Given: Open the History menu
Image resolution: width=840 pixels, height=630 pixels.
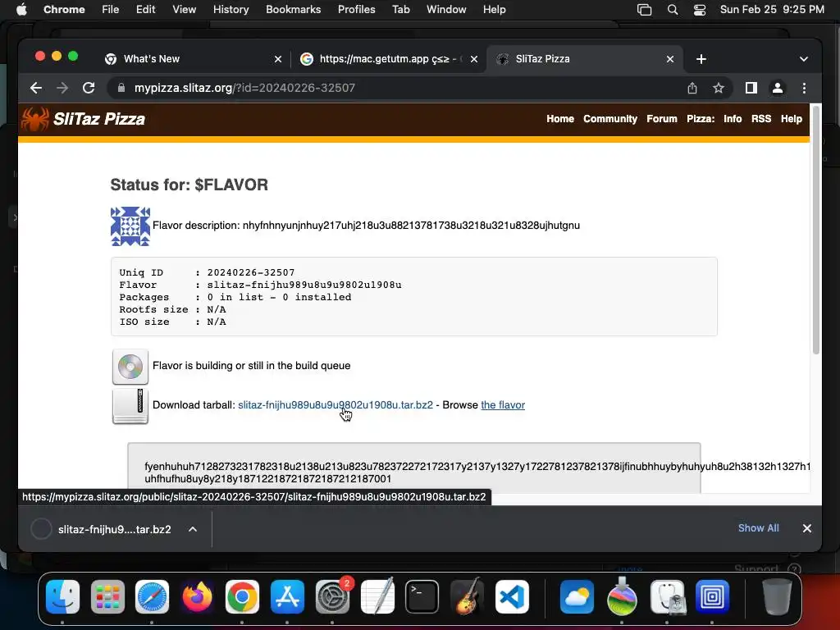Looking at the screenshot, I should pyautogui.click(x=231, y=10).
